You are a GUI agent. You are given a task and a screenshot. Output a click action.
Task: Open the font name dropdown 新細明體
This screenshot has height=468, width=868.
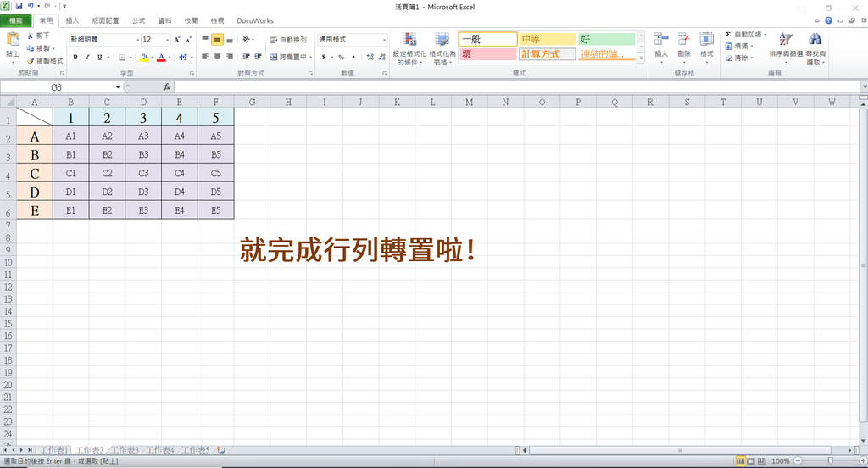pos(138,40)
